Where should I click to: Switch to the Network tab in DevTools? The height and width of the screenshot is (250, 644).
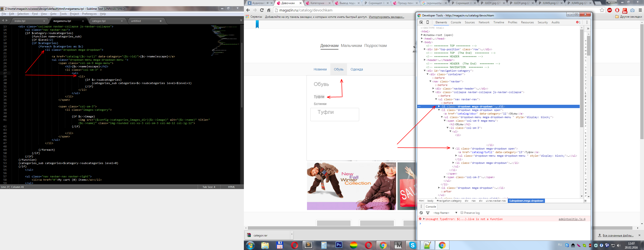(484, 22)
